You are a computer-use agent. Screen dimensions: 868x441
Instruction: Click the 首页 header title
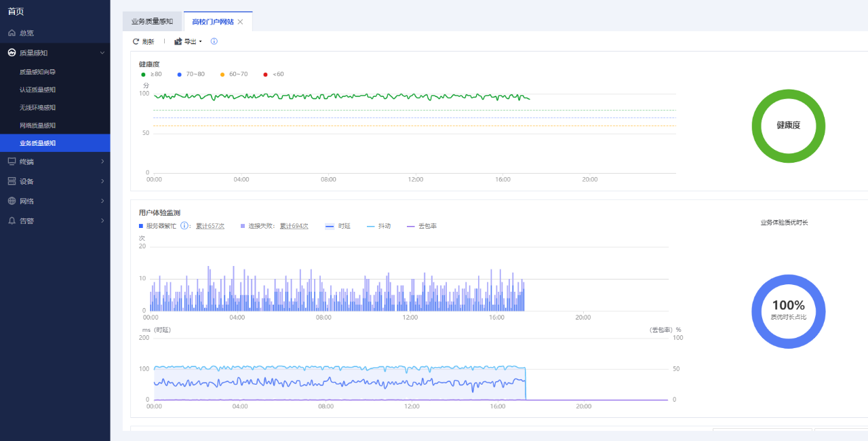point(16,11)
